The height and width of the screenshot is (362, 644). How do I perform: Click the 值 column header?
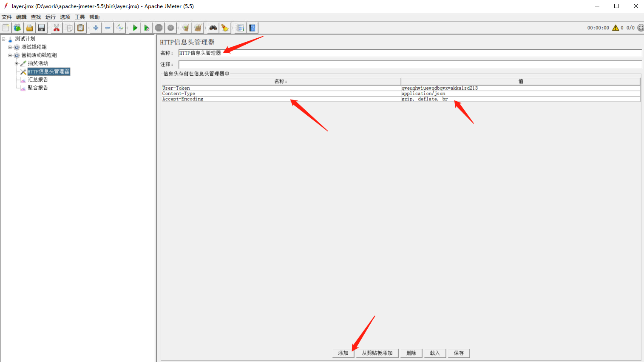(521, 81)
